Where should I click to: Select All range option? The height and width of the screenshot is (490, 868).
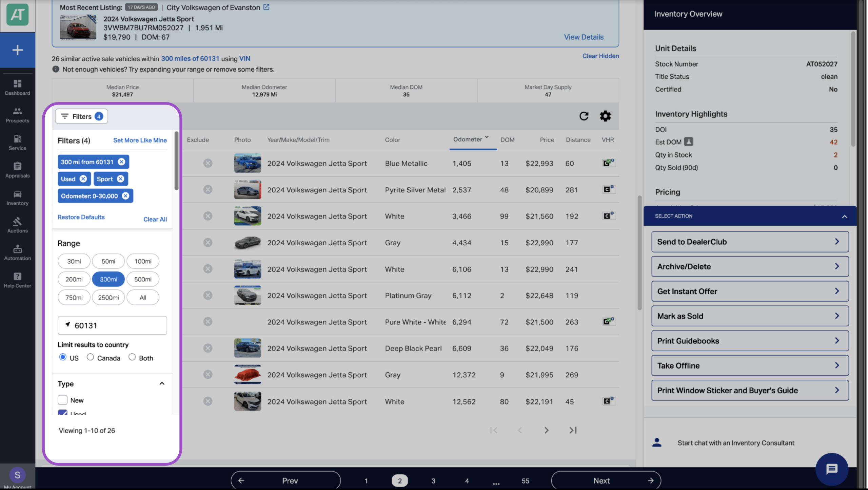tap(143, 298)
